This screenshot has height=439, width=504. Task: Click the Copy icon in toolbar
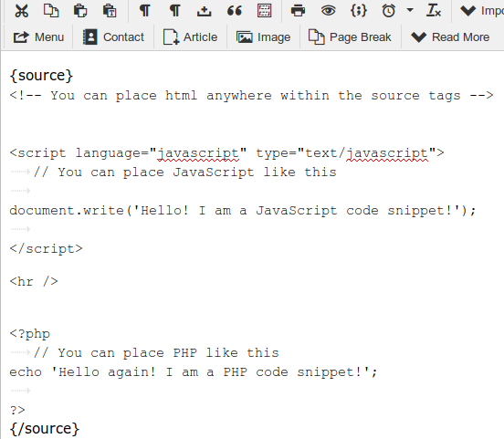(51, 11)
